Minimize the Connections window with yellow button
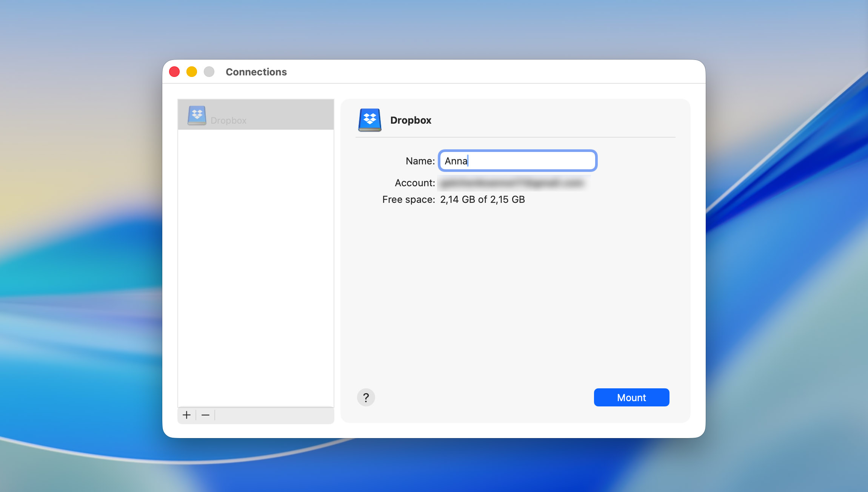 (192, 72)
